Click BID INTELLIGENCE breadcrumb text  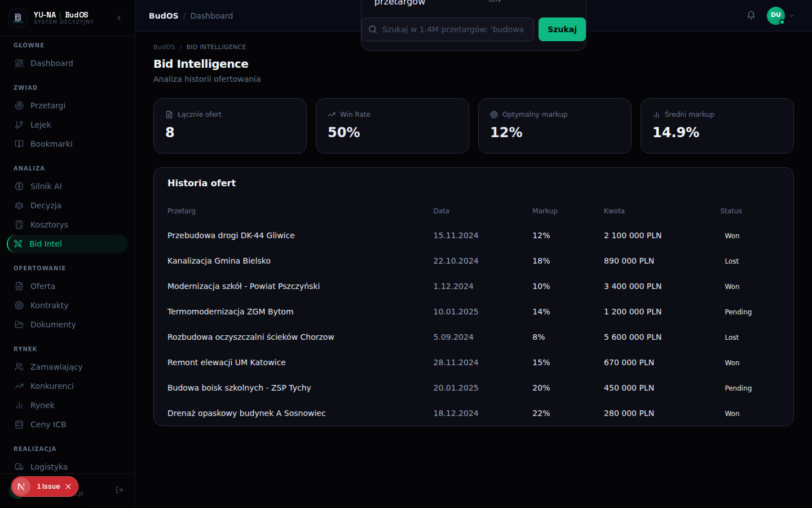tap(216, 47)
